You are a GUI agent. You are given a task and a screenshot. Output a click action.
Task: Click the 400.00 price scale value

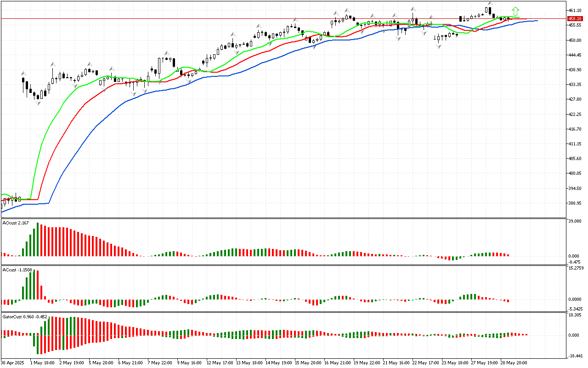coord(575,173)
